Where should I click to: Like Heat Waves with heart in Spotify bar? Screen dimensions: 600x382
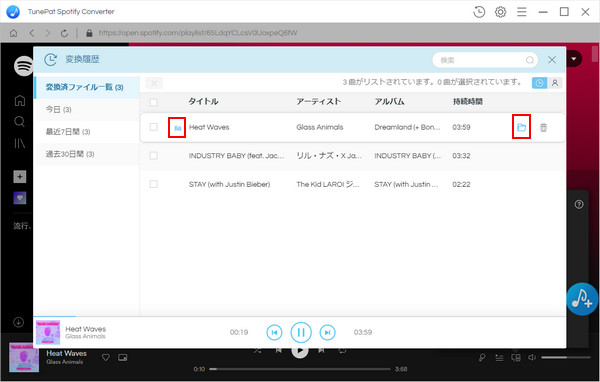tap(106, 358)
